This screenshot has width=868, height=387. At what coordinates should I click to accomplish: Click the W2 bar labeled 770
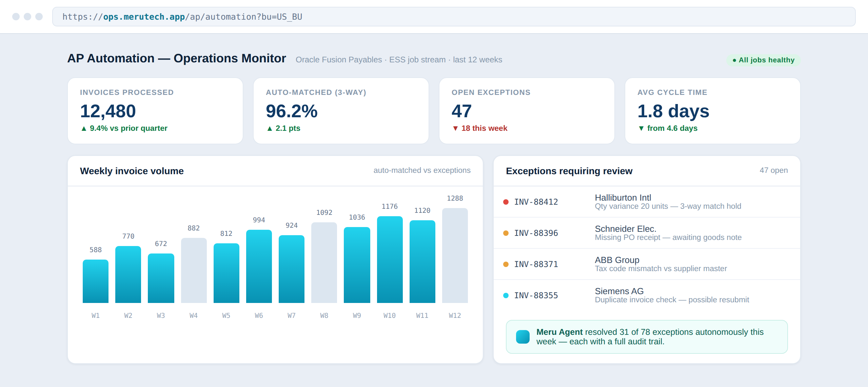128,274
